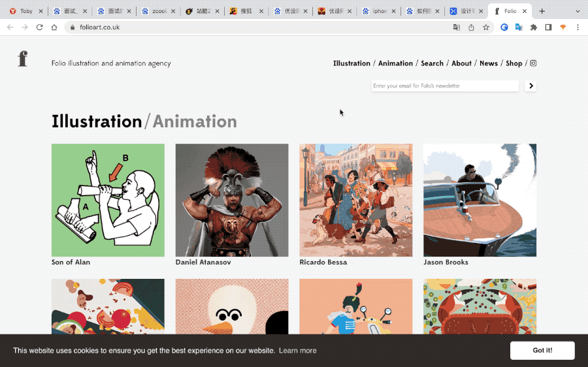Click the 'Son of Alan' name
Viewport: 588px width, 367px height.
(x=71, y=263)
